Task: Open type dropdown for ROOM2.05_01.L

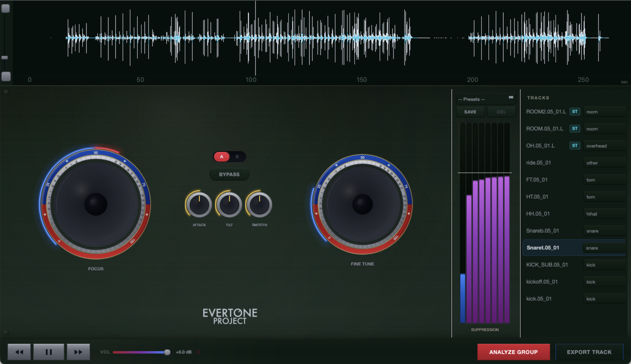Action: click(604, 112)
